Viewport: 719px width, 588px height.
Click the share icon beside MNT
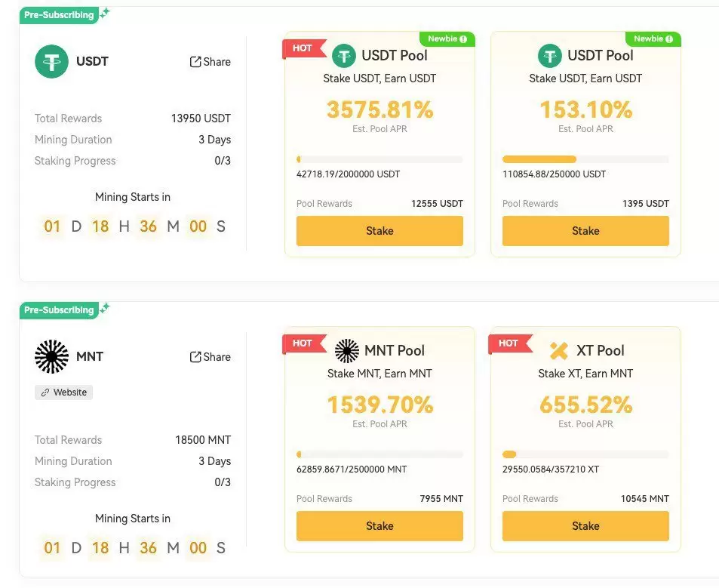[x=195, y=357]
